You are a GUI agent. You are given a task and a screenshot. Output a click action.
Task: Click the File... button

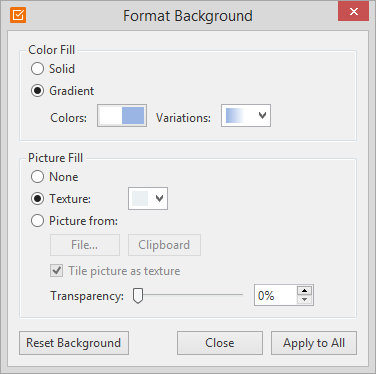click(x=85, y=245)
